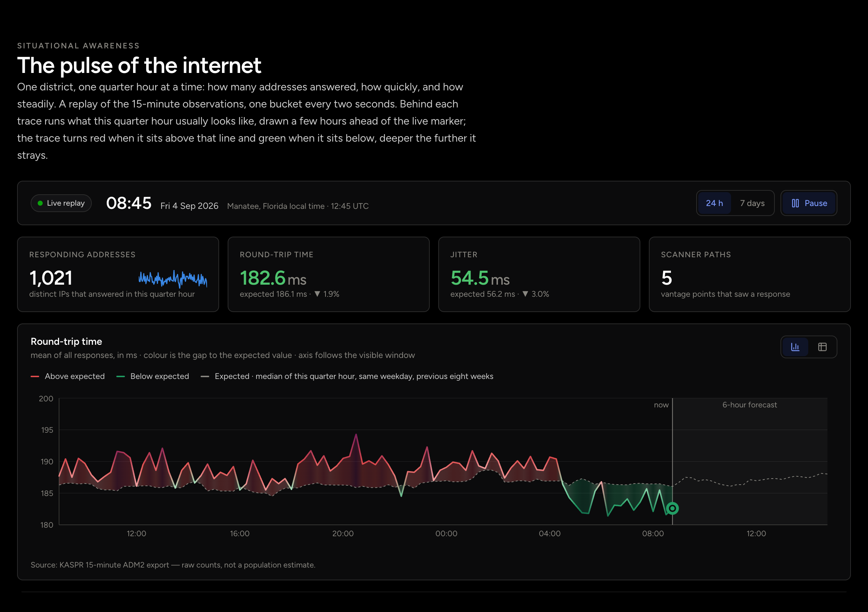Screen dimensions: 868x612
Task: Click the 00:00 x-axis tick label
Action: (x=446, y=533)
